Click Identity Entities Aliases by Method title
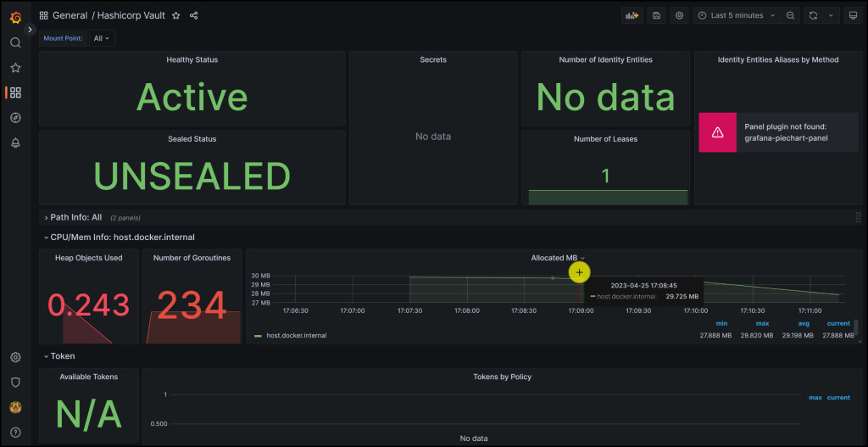 (x=778, y=59)
